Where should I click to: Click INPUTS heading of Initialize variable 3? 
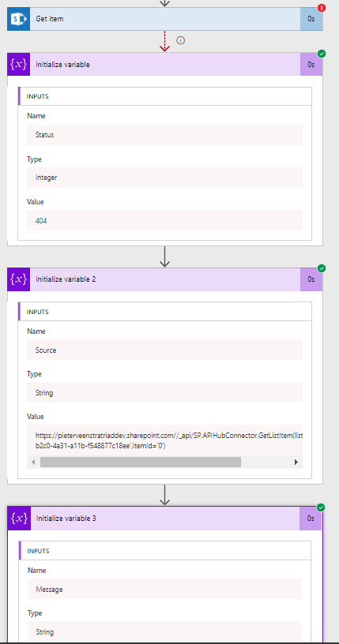tap(38, 551)
